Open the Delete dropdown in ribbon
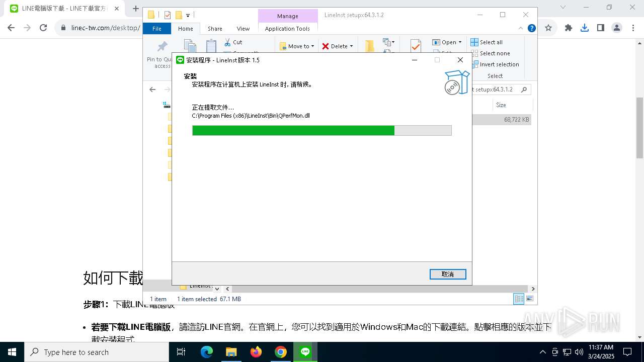Screen dimensions: 644x362 [x=338, y=46]
